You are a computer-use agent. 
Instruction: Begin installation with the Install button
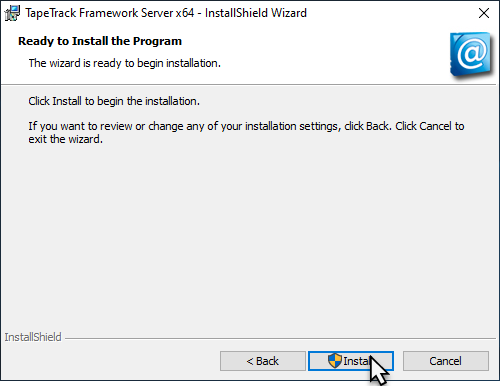coord(351,361)
